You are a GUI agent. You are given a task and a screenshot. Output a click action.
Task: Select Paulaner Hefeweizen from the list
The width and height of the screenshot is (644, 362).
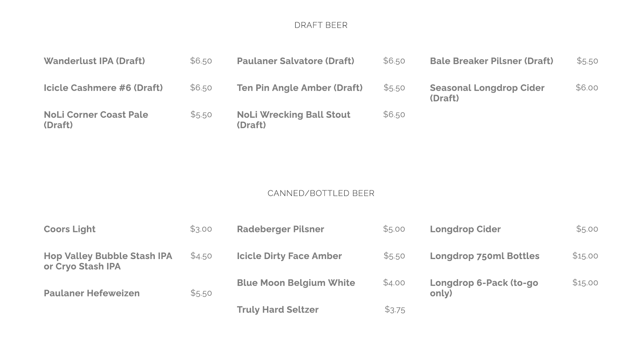(92, 293)
